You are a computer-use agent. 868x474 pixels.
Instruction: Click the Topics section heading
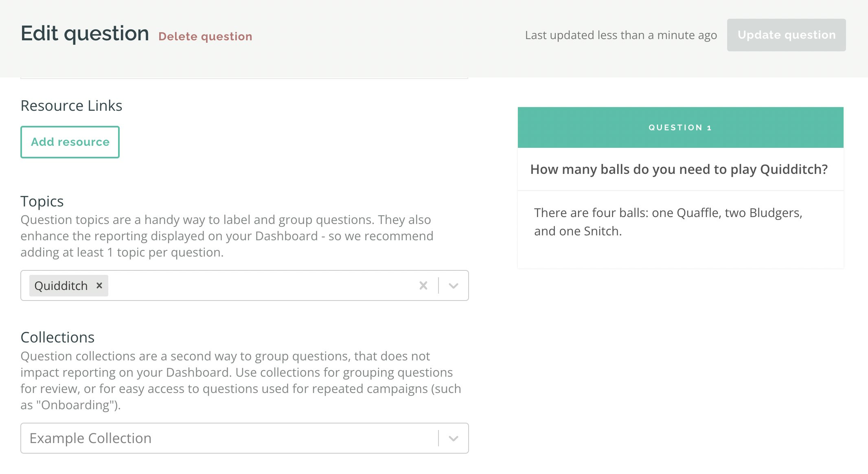[x=42, y=201]
